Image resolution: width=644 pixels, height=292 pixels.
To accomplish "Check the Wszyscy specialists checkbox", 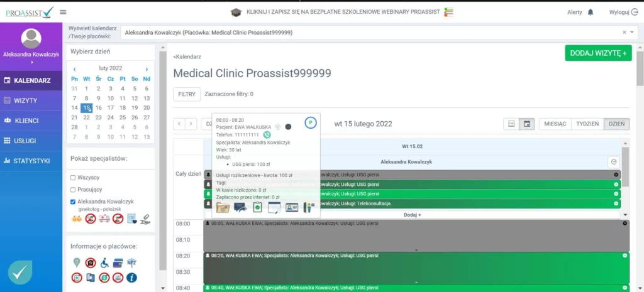I will pos(74,178).
